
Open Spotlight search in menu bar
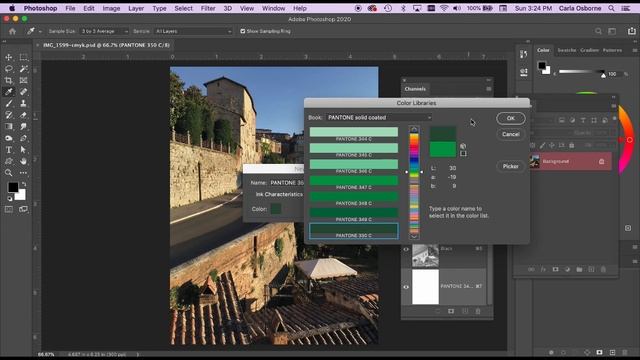(x=611, y=8)
